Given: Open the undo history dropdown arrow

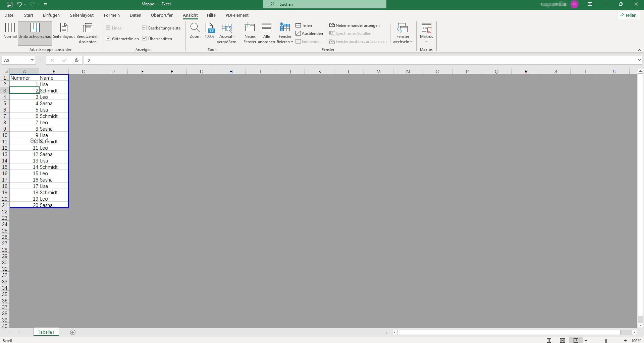Looking at the screenshot, I should [x=25, y=4].
